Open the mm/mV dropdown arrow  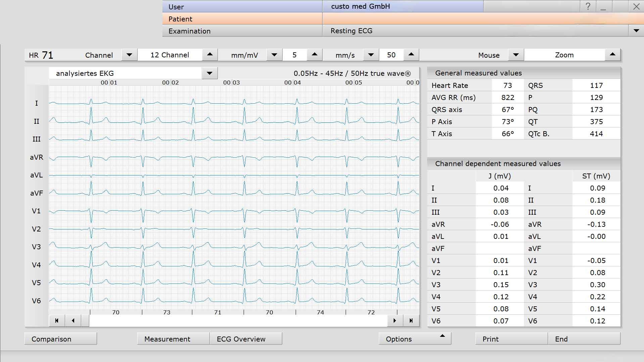(274, 55)
